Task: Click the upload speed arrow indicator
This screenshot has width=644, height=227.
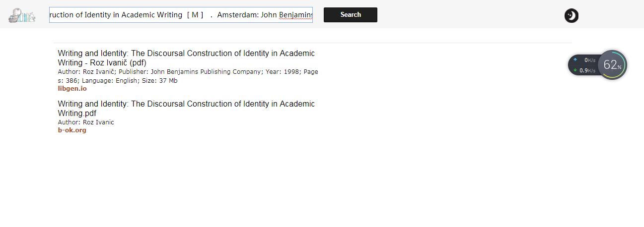Action: pyautogui.click(x=575, y=60)
